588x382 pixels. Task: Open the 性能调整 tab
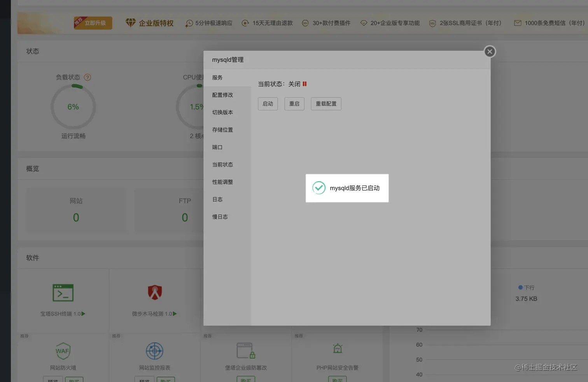coord(222,181)
